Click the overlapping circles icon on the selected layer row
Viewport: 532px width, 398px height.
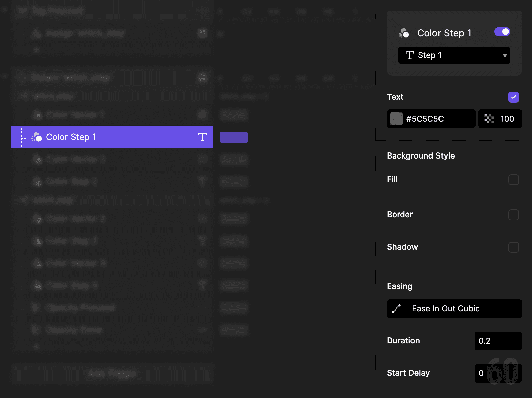click(x=37, y=137)
